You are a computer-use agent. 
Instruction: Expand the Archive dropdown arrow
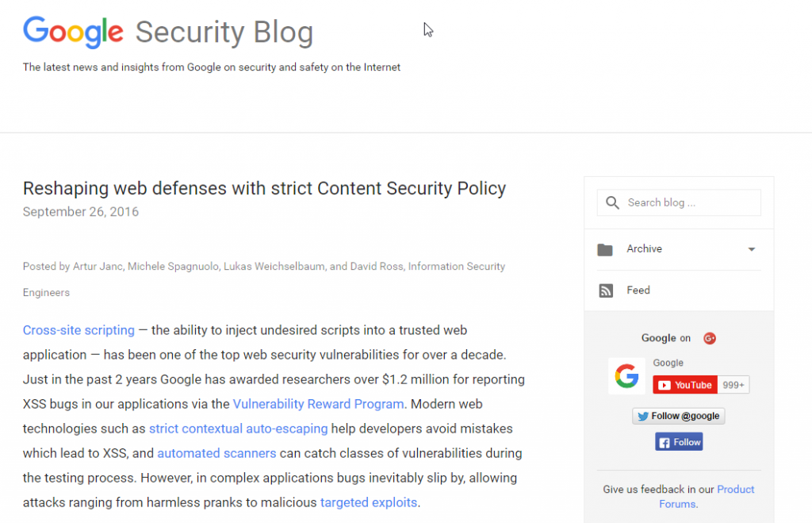752,249
